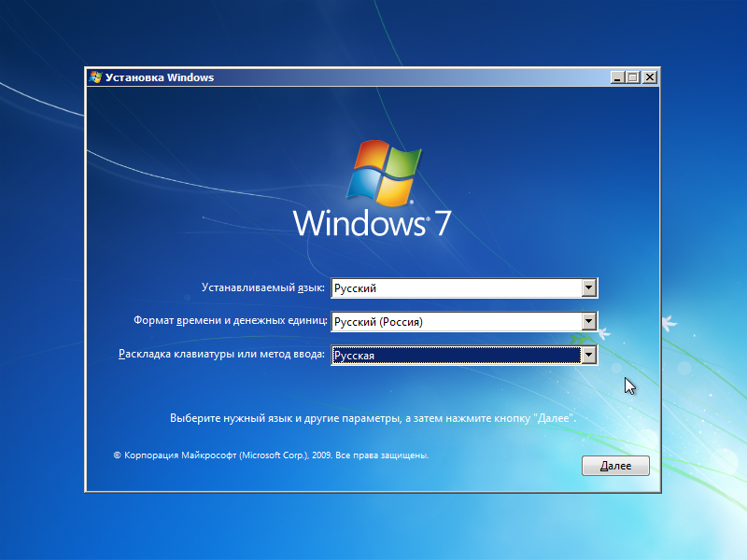This screenshot has width=747, height=560.
Task: Click the "Установка Windows" title text
Action: pos(160,77)
